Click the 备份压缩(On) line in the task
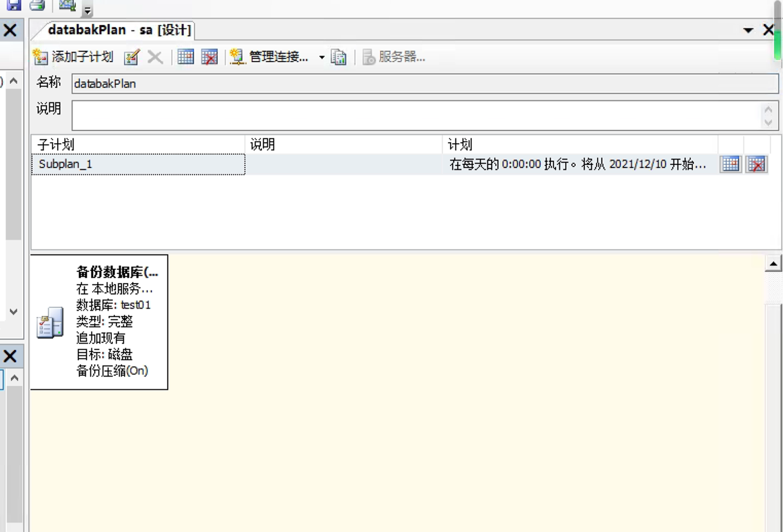Screen dimensions: 783x532 112,371
